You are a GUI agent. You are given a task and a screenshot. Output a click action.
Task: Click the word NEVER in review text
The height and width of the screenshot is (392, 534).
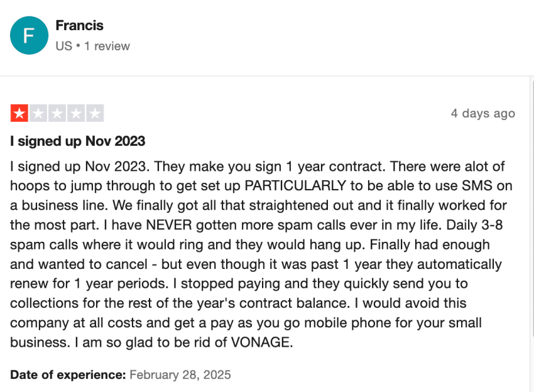coord(169,225)
